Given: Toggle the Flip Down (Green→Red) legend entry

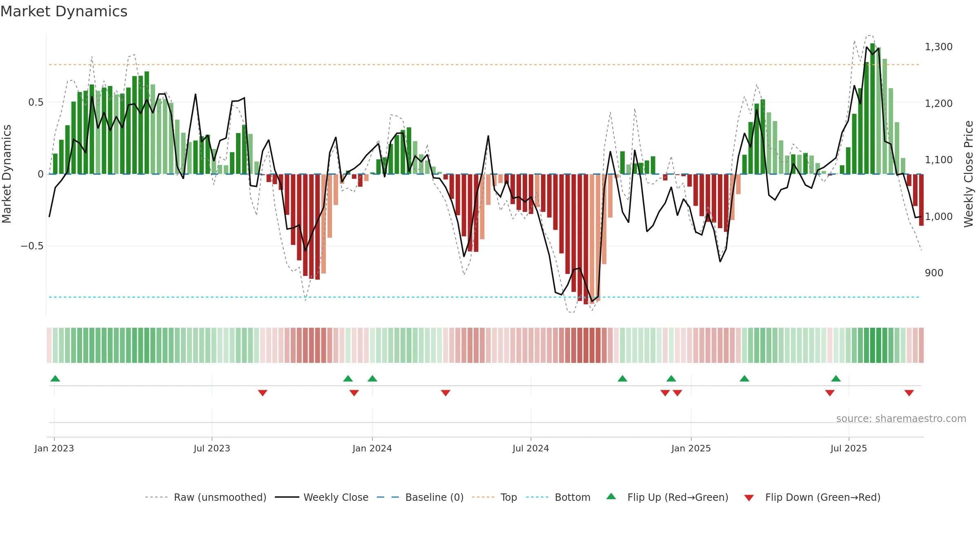Looking at the screenshot, I should click(x=812, y=497).
